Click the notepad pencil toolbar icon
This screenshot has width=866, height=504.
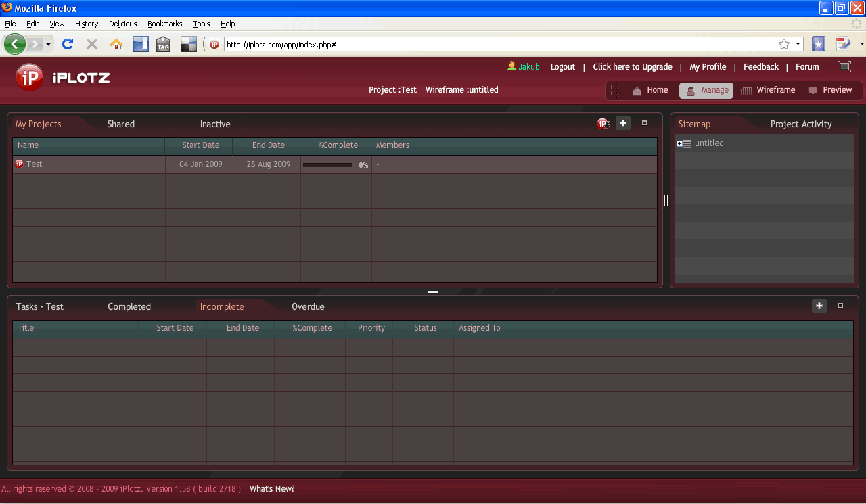(842, 44)
